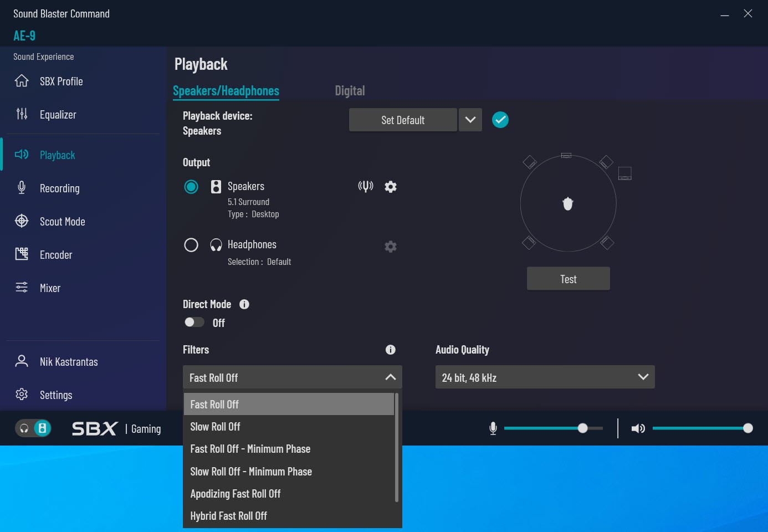Open Speakers configuration gear icon
768x532 pixels.
pyautogui.click(x=391, y=187)
